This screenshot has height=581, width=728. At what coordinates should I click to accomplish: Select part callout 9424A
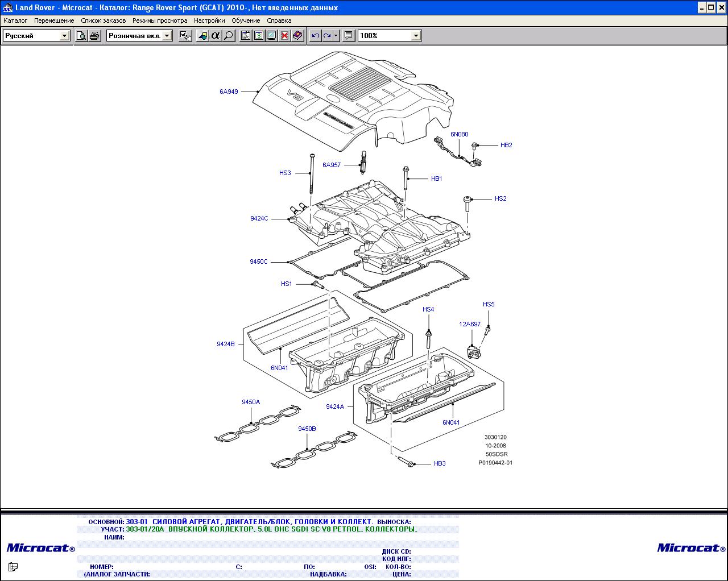pyautogui.click(x=335, y=407)
